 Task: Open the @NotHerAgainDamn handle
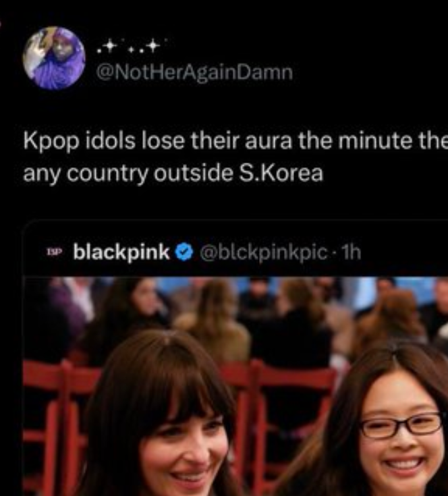(x=194, y=73)
